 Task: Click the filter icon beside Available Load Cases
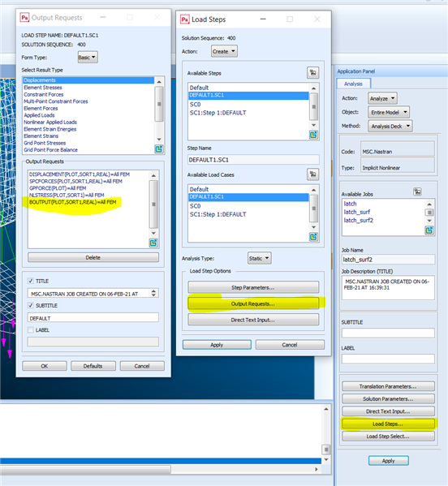312,174
